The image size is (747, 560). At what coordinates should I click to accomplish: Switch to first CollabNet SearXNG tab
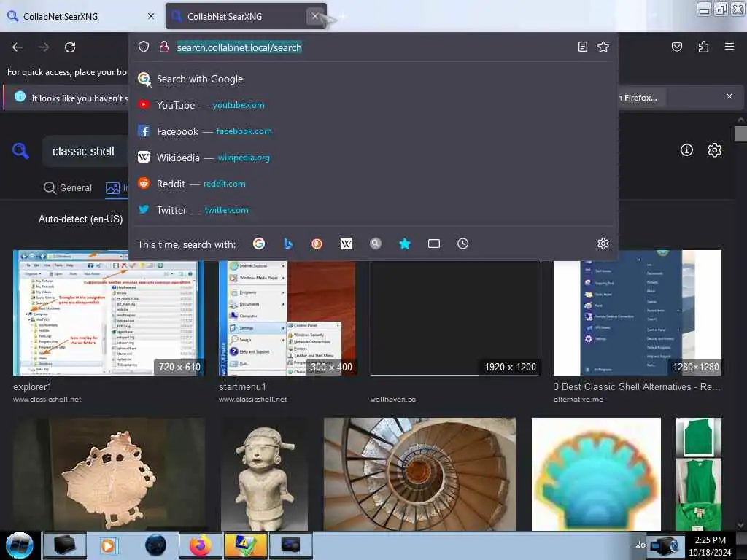coord(81,16)
